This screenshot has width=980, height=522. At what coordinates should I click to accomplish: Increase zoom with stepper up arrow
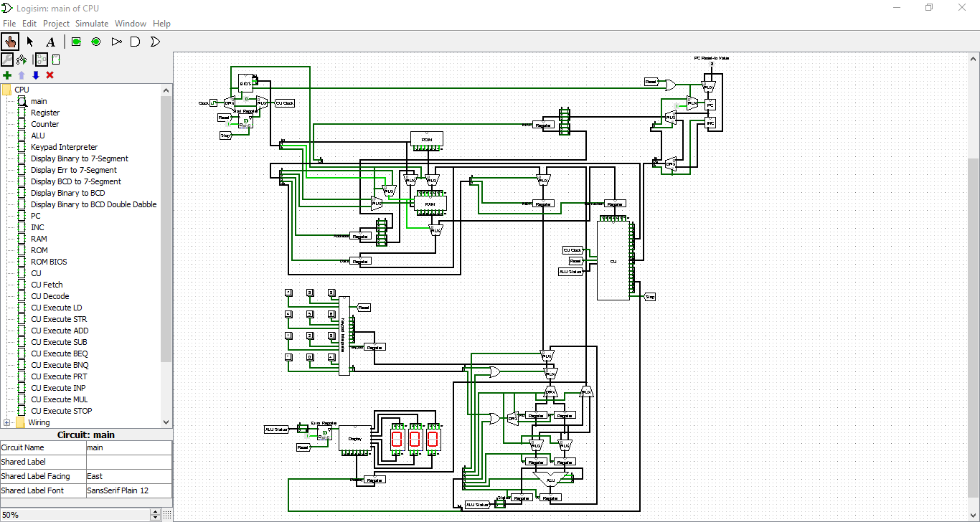(155, 511)
